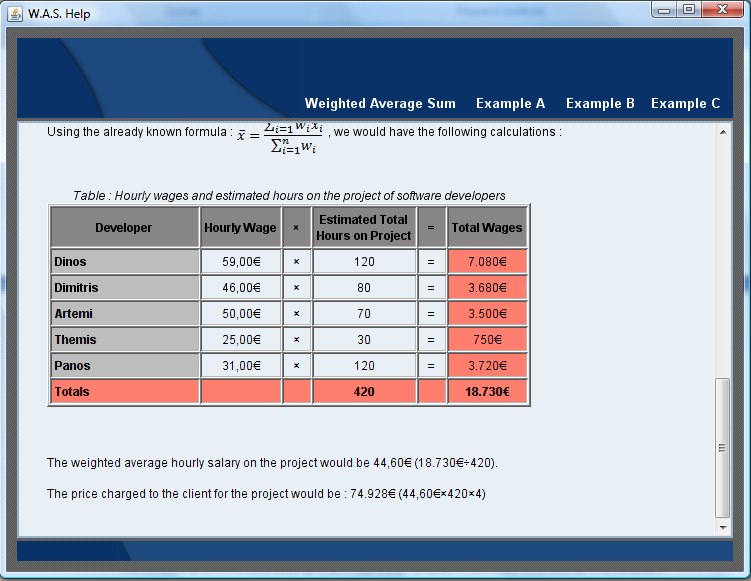Select the Artemi row name cell
751x581 pixels.
point(125,314)
